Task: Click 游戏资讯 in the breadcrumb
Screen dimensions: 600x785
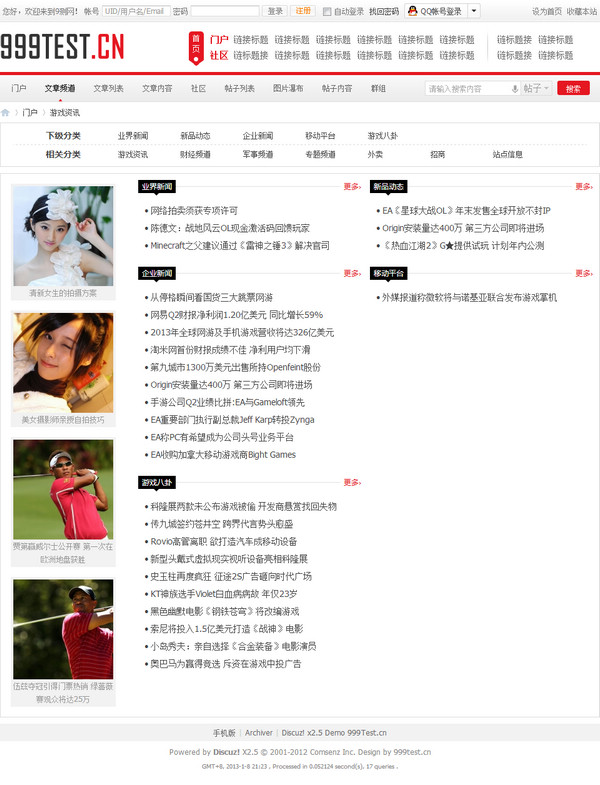Action: [65, 113]
